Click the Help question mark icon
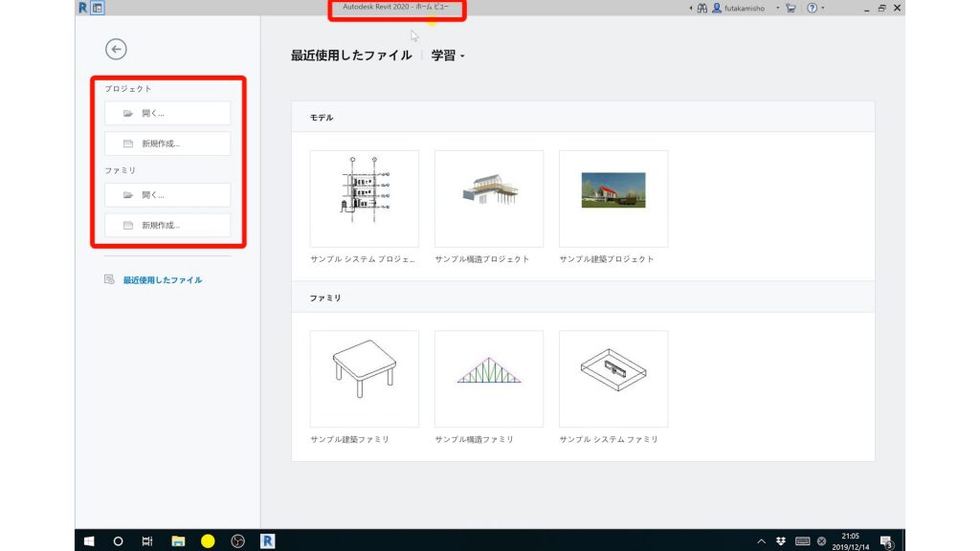Image resolution: width=980 pixels, height=551 pixels. click(812, 8)
